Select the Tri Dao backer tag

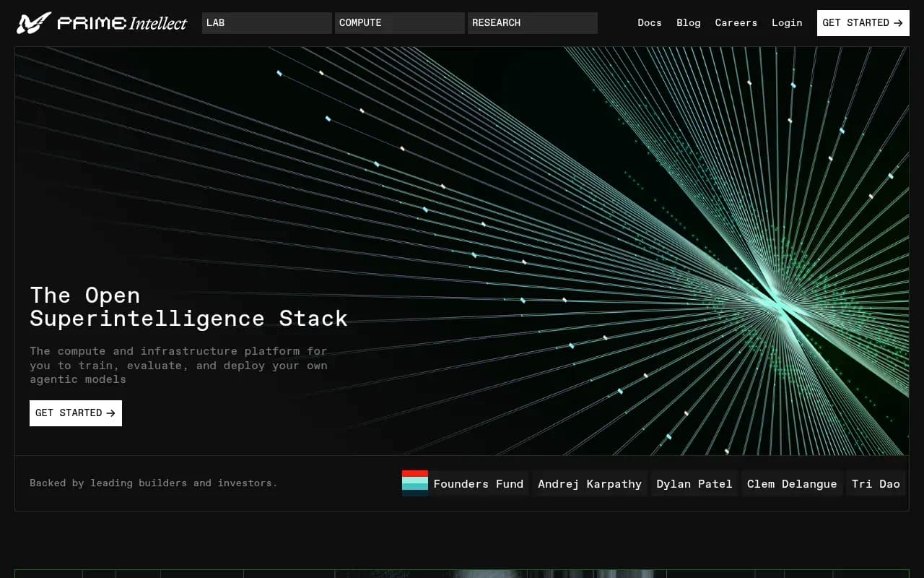(876, 484)
